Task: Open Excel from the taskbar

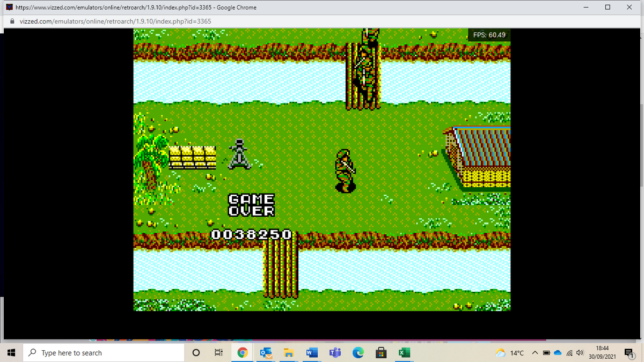Action: (404, 353)
